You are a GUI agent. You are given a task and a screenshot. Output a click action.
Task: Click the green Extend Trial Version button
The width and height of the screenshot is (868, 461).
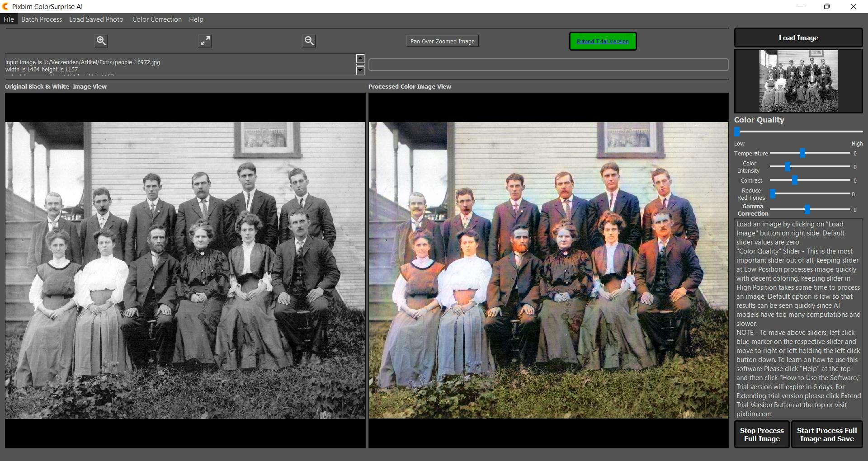(x=603, y=41)
